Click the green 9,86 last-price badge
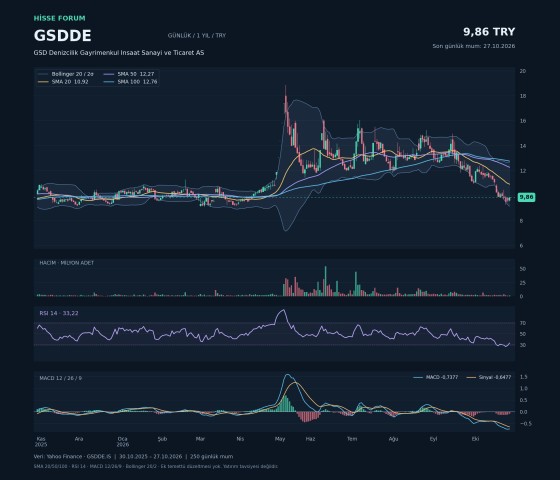Image resolution: width=560 pixels, height=480 pixels. click(526, 197)
